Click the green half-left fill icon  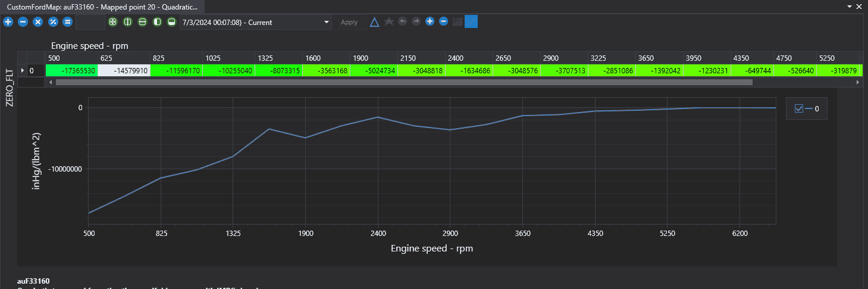(x=157, y=22)
